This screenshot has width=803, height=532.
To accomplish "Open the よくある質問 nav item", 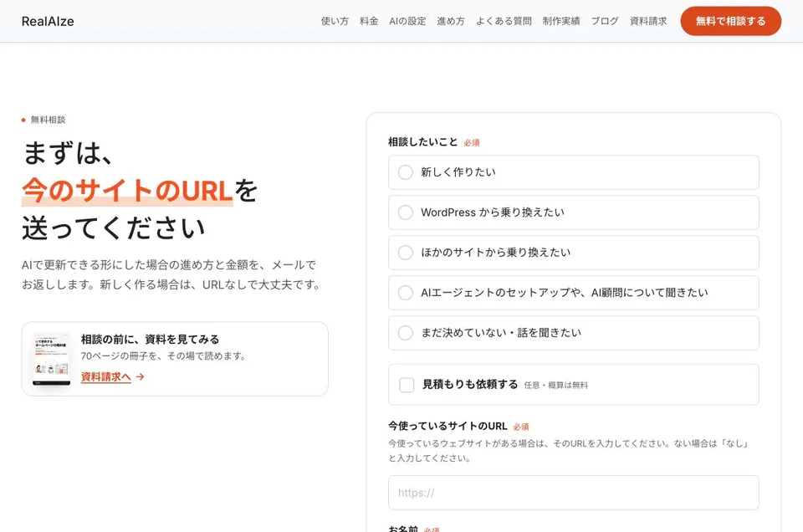I will tap(504, 22).
